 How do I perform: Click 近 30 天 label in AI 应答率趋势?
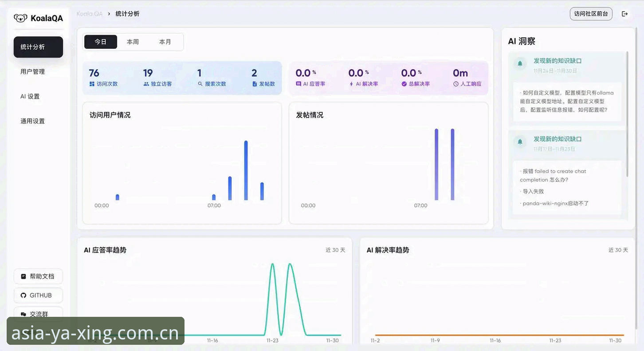coord(335,250)
